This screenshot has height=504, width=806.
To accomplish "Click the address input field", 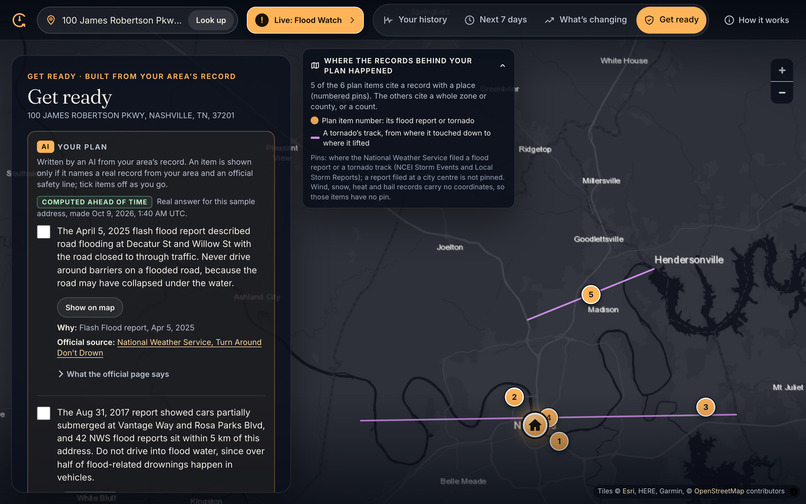I will [x=121, y=20].
